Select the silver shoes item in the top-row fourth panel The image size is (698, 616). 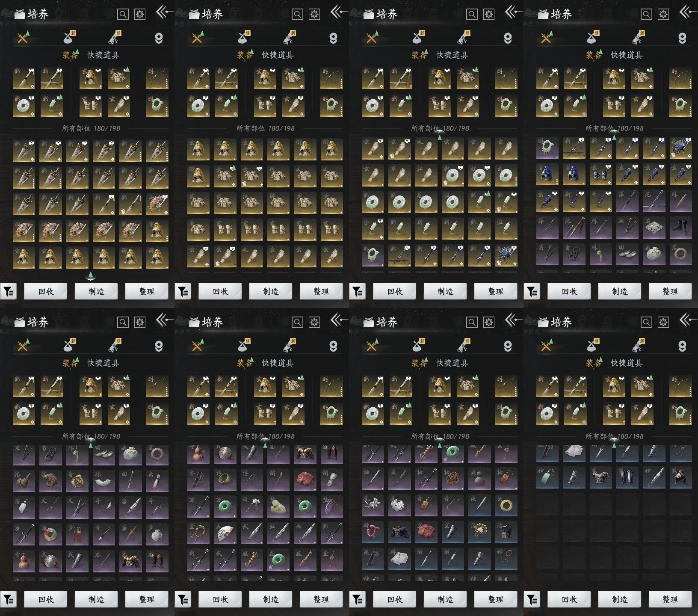click(x=627, y=254)
